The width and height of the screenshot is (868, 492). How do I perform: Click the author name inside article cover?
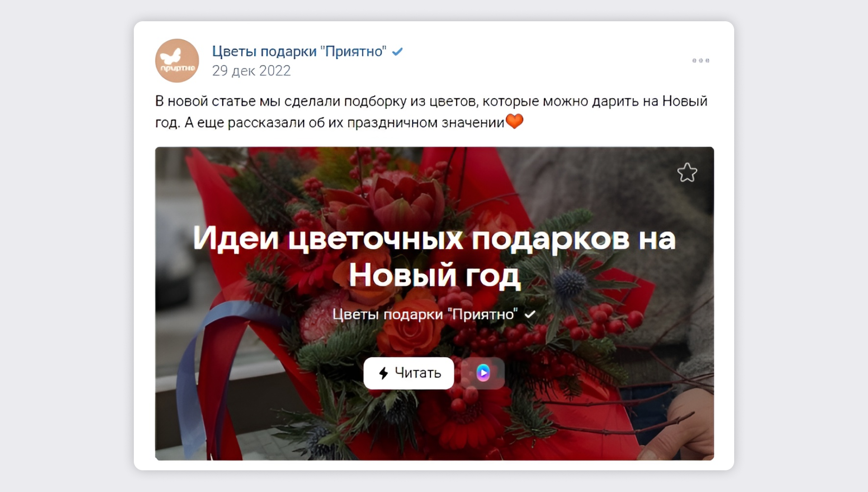(x=425, y=314)
